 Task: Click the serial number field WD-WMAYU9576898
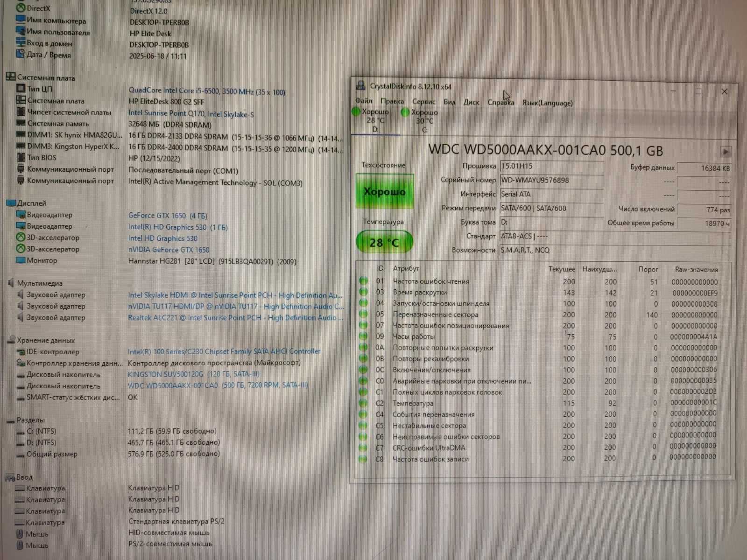[551, 180]
